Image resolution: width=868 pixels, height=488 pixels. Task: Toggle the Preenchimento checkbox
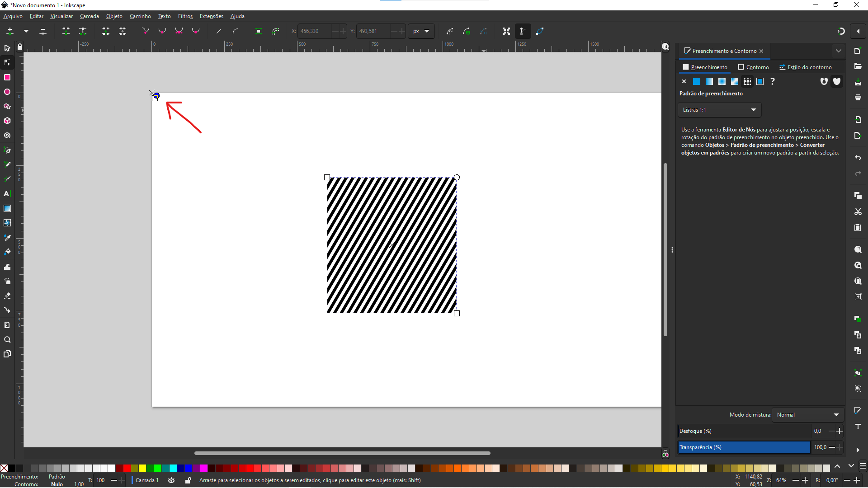685,67
